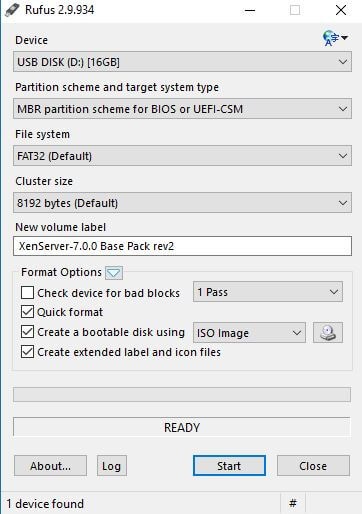Viewport: 362px width, 514px height.
Task: Click the 'Format Options' group label
Action: coord(61,272)
